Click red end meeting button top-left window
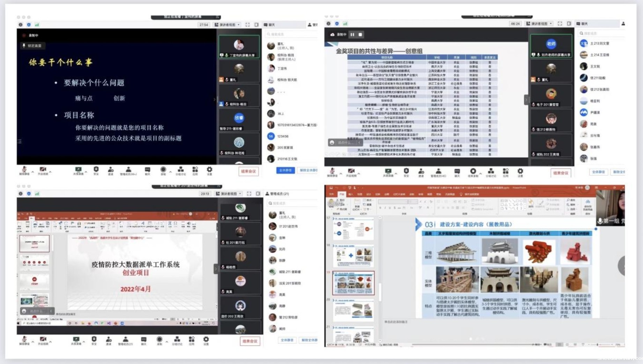 coord(249,171)
